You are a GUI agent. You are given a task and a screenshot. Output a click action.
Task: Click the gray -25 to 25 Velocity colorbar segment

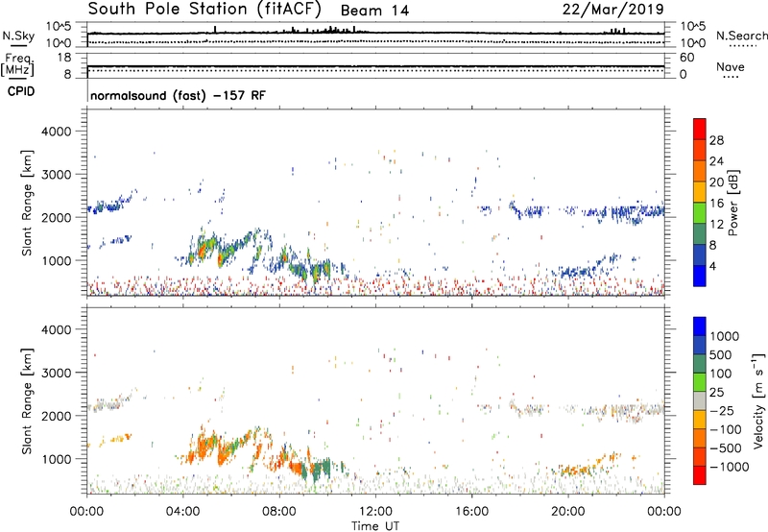[x=700, y=400]
